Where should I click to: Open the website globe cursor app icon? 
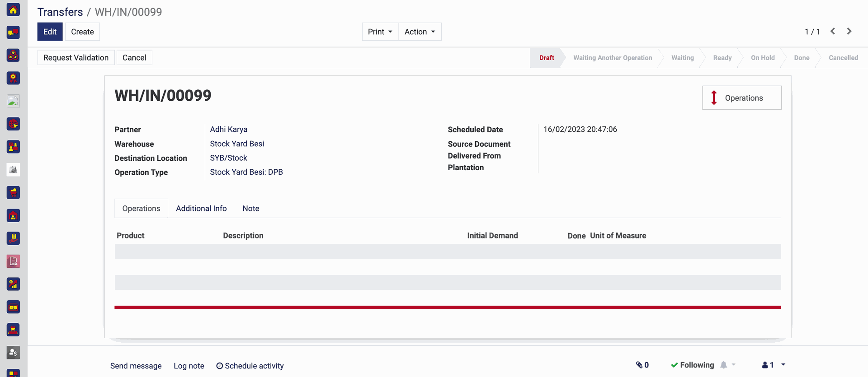point(13,124)
